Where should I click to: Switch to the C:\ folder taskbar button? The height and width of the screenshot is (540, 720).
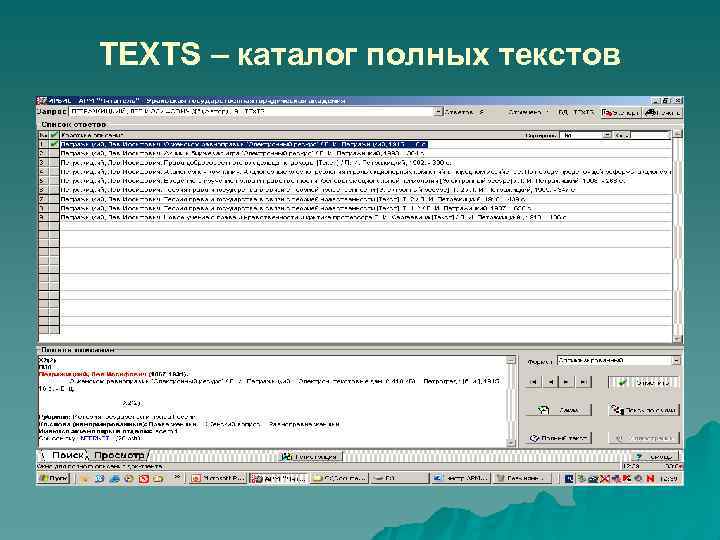339,478
